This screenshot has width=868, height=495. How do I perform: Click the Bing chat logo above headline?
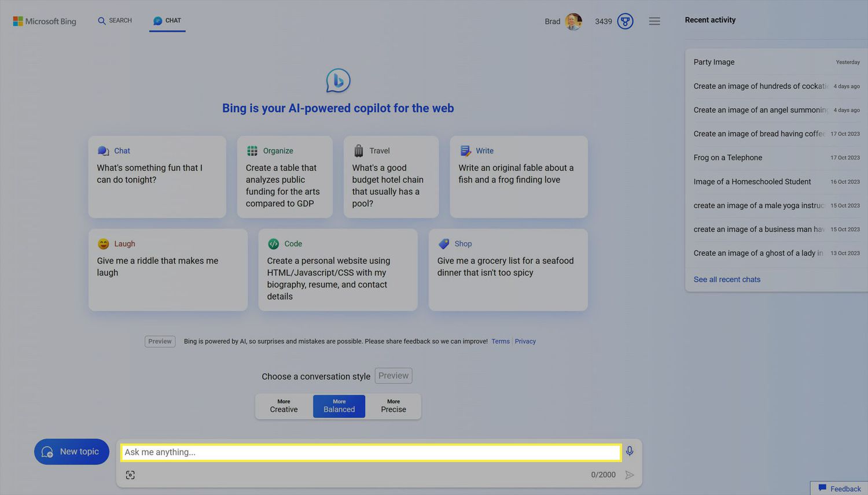338,80
